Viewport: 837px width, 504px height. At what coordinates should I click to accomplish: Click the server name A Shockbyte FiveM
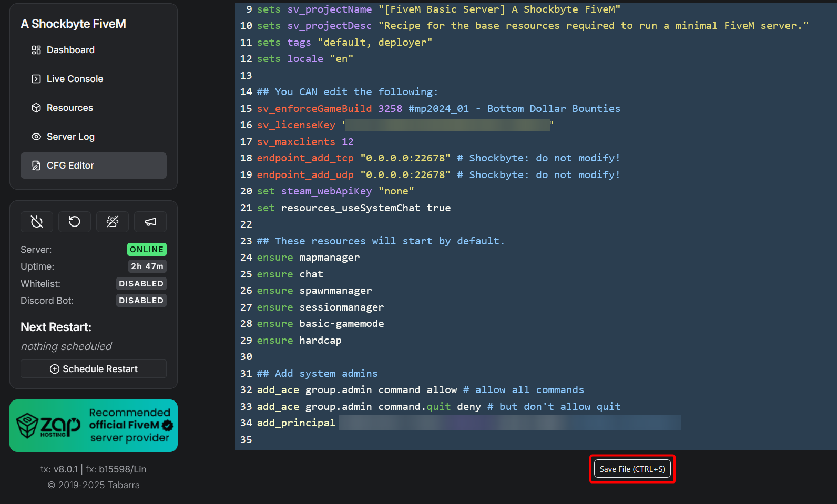74,24
